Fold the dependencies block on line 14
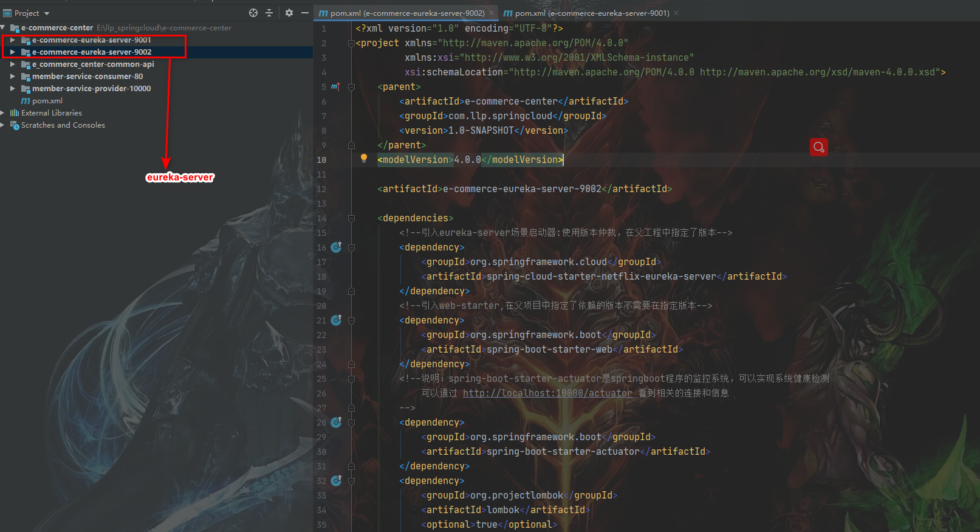Screen dimensions: 980x532 351,218
